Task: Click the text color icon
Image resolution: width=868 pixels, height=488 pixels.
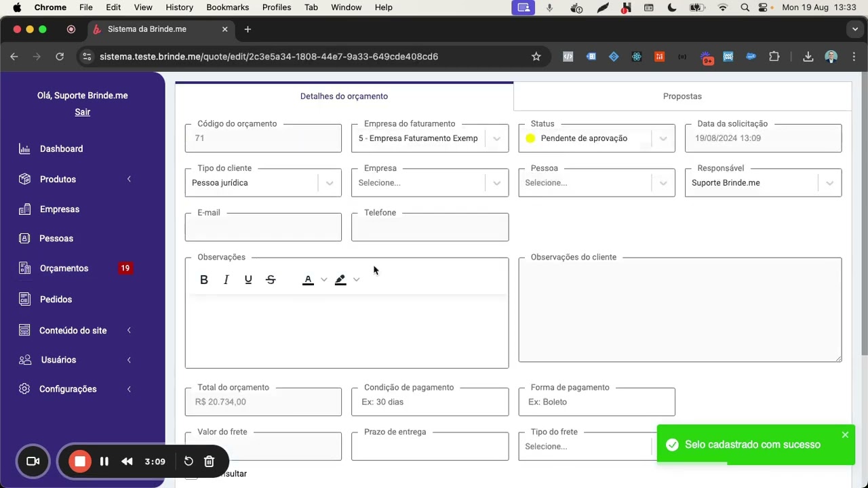Action: click(x=308, y=280)
